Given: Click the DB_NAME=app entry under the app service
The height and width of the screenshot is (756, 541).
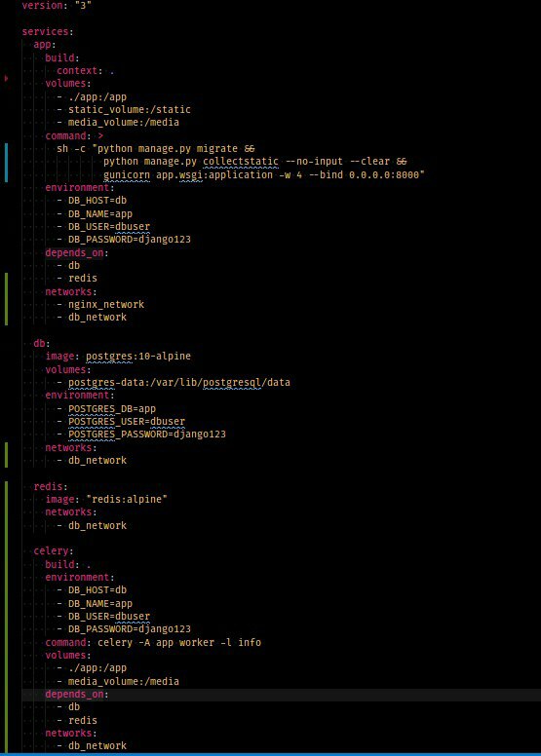Looking at the screenshot, I should [99, 213].
